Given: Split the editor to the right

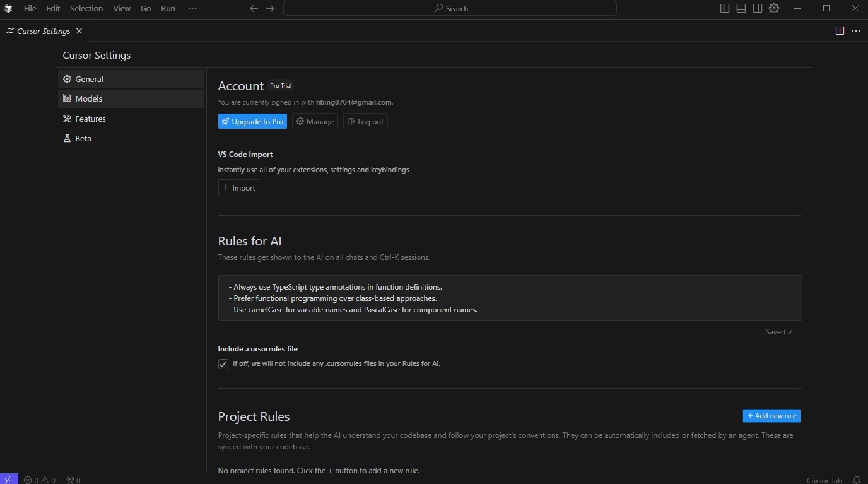Looking at the screenshot, I should tap(840, 30).
